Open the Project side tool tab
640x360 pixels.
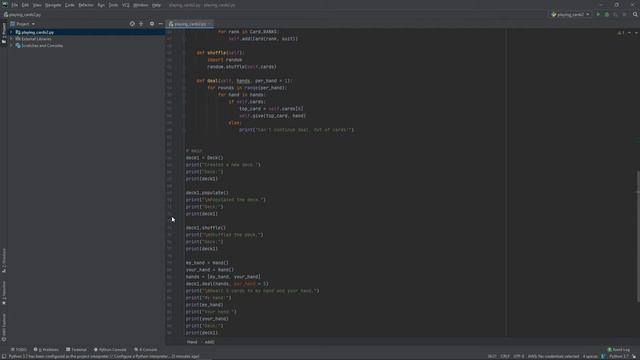4,33
